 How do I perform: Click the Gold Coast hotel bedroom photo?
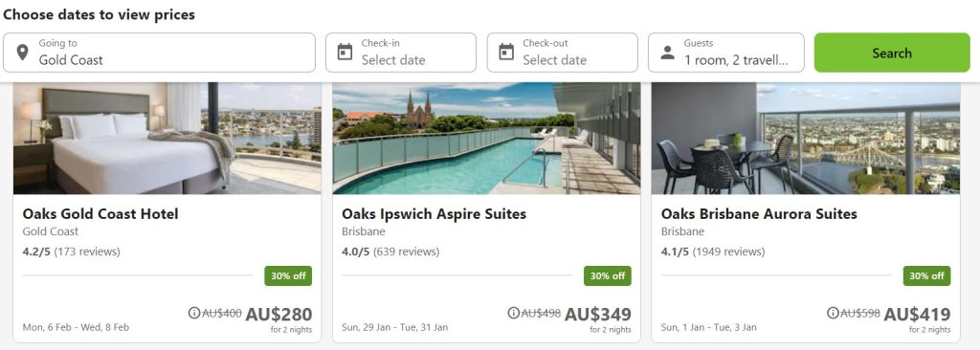click(167, 138)
